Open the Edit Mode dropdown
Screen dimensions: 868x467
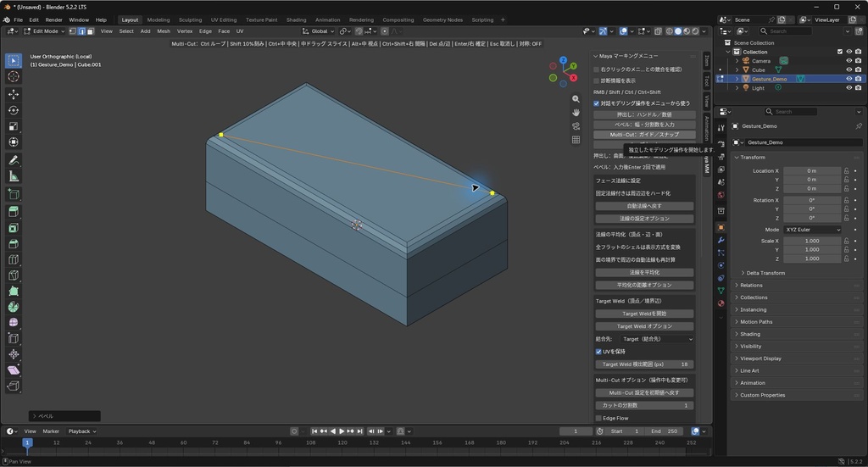click(44, 31)
